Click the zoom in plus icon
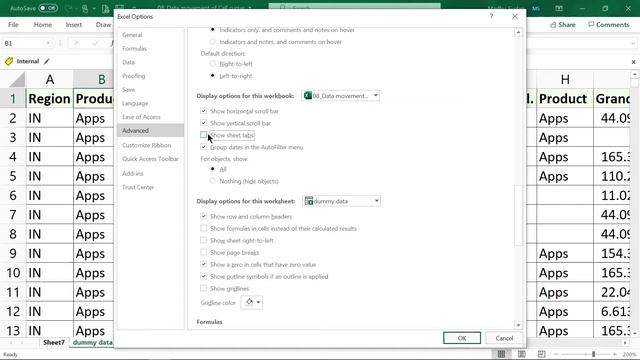Image resolution: width=640 pixels, height=360 pixels. coord(615,354)
